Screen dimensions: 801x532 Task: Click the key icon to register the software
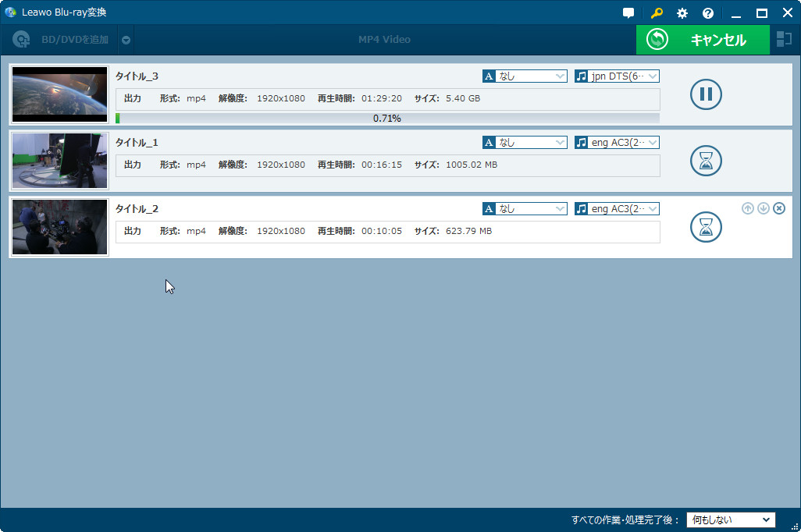tap(656, 12)
